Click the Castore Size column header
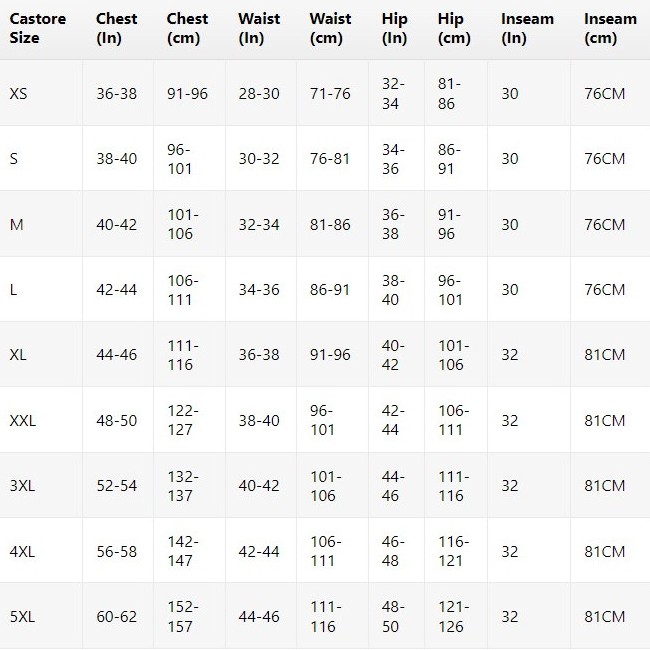The image size is (650, 650). [38, 28]
